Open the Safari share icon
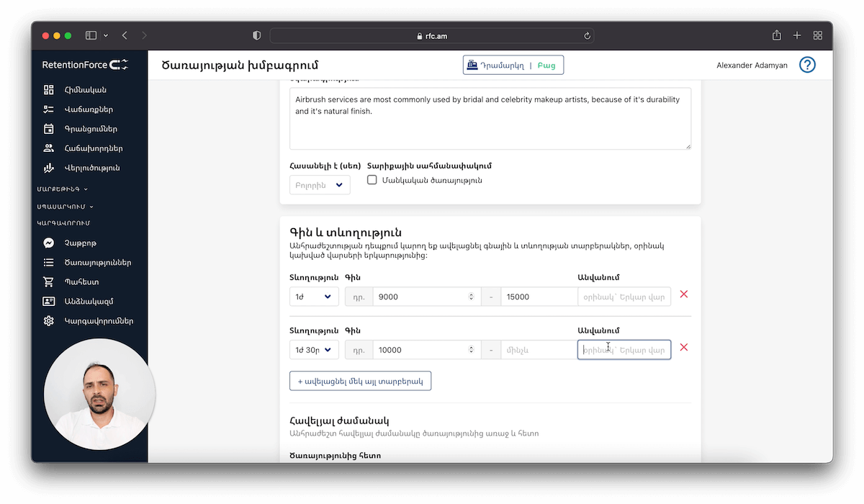The image size is (864, 504). click(x=777, y=35)
